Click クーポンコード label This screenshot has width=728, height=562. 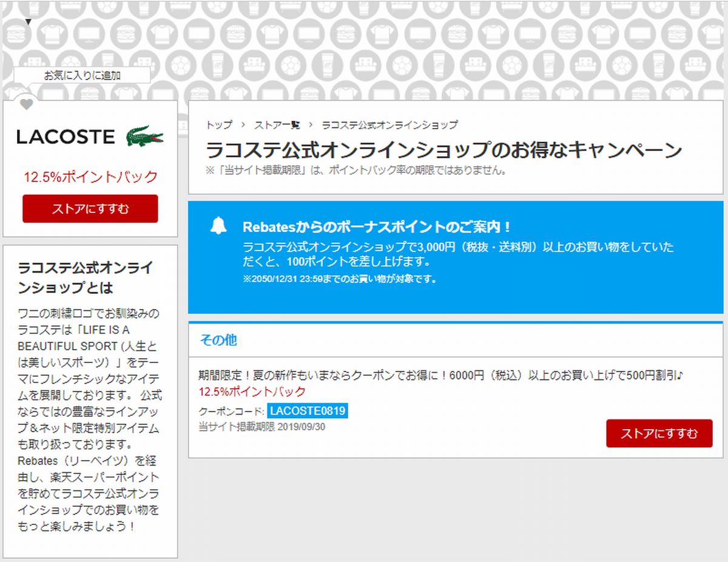coord(231,411)
